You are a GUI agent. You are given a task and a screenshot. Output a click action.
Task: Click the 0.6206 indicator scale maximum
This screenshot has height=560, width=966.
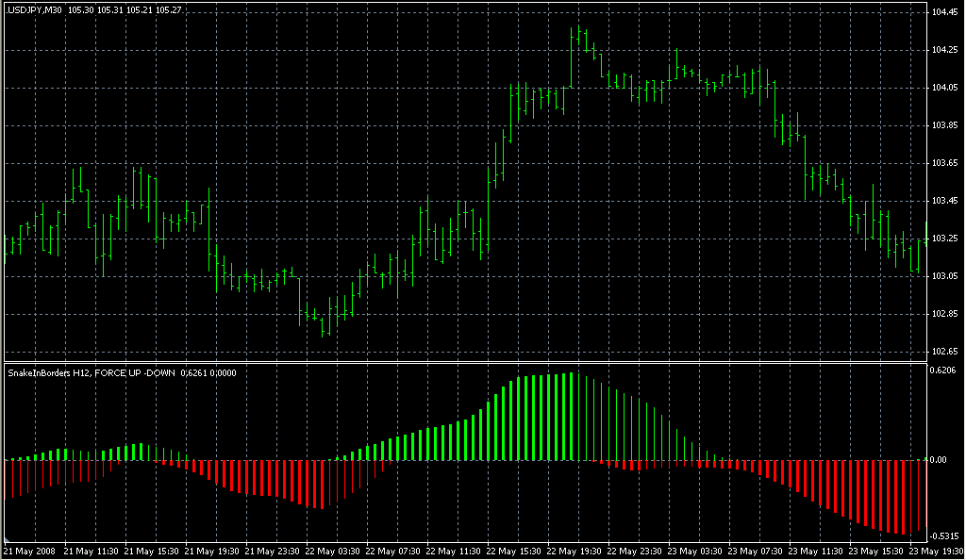(944, 371)
